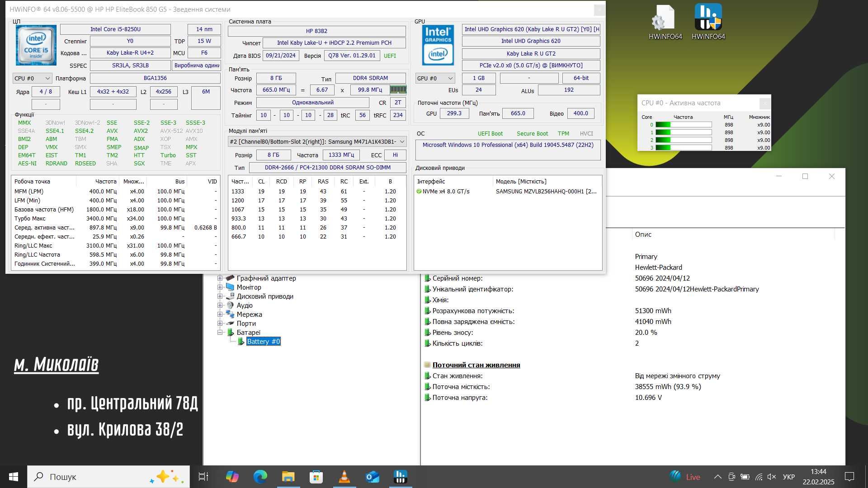Select the Батареї battery tree icon
Screen dimensions: 868x488
point(230,333)
